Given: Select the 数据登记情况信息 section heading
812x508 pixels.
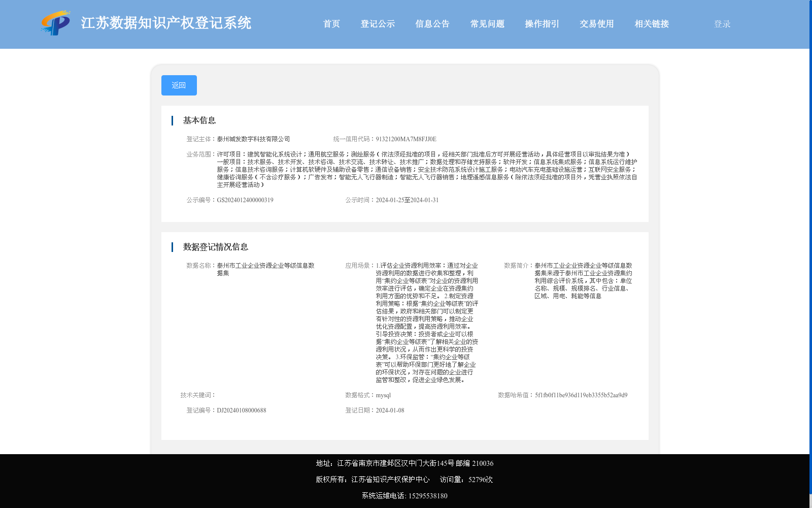Looking at the screenshot, I should (216, 247).
